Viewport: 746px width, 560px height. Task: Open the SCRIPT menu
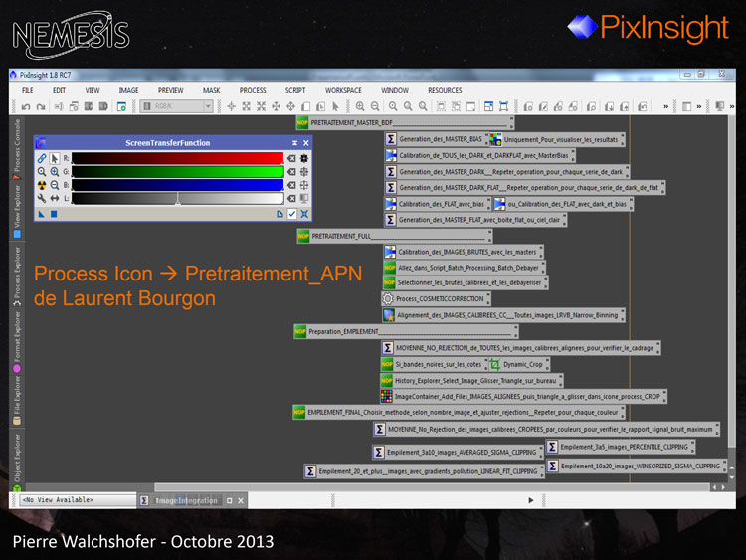(x=295, y=90)
